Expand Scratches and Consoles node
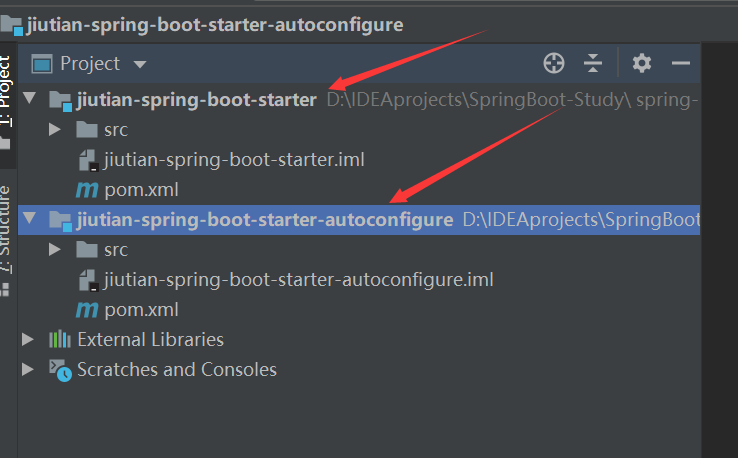 pyautogui.click(x=28, y=369)
